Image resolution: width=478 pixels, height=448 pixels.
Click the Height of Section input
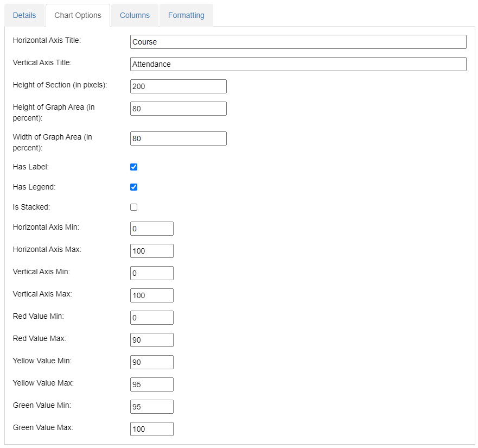[179, 86]
